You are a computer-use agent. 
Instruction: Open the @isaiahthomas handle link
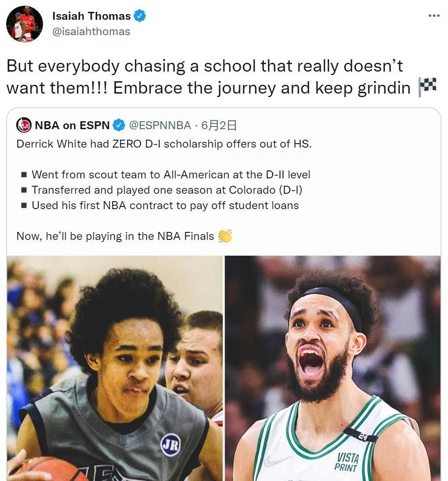(91, 32)
